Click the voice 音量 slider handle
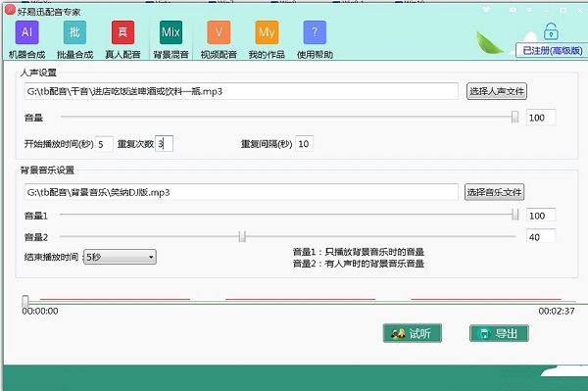The height and width of the screenshot is (391, 588). tap(514, 117)
